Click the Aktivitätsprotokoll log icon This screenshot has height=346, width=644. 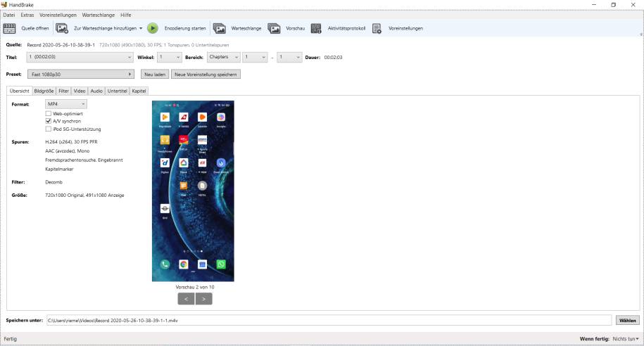point(316,28)
